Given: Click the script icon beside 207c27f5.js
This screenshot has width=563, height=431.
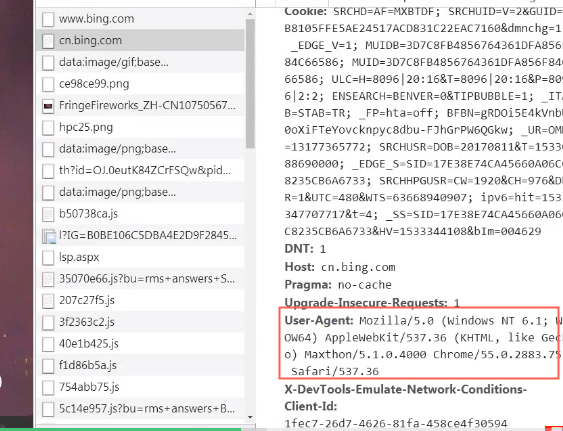Looking at the screenshot, I should 48,301.
